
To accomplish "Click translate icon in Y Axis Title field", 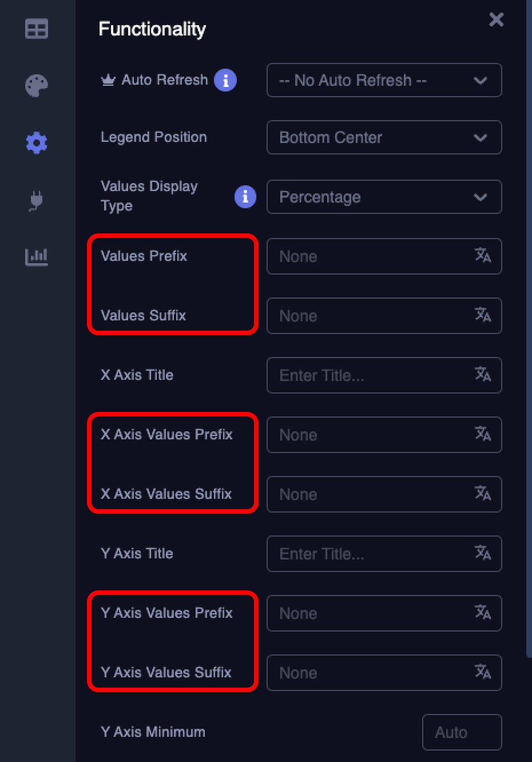I will pos(483,553).
